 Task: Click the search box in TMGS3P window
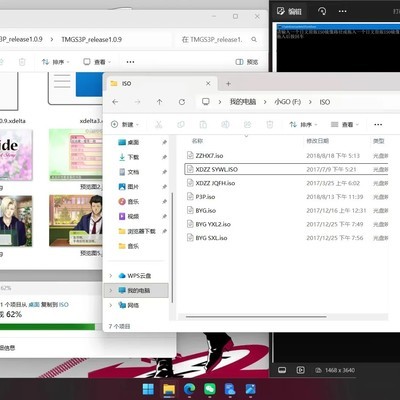click(219, 39)
